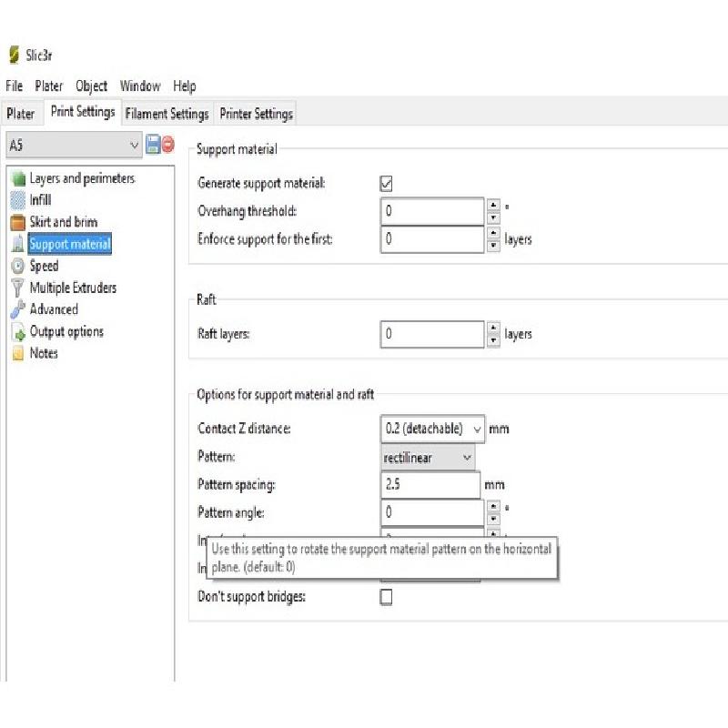Delete the current preset with red icon

point(167,145)
